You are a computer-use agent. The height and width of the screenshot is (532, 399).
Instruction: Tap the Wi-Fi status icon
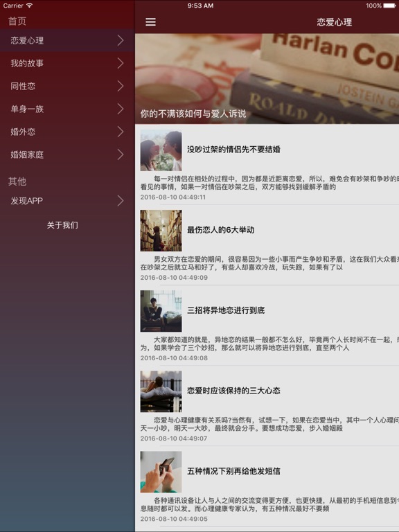click(x=30, y=6)
